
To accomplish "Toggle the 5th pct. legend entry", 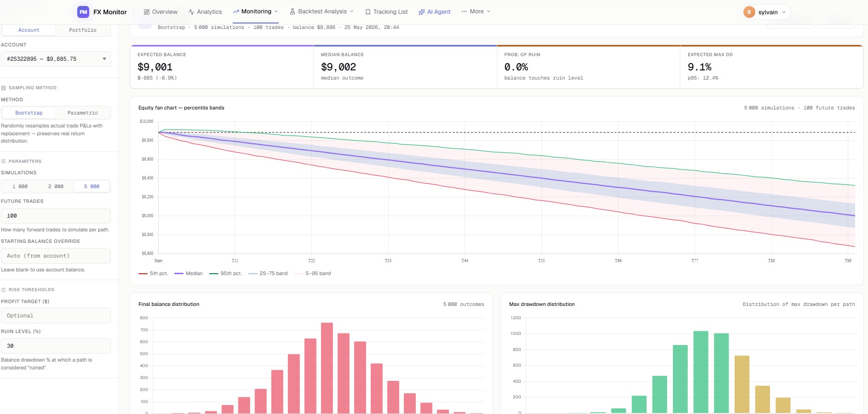I will 153,273.
